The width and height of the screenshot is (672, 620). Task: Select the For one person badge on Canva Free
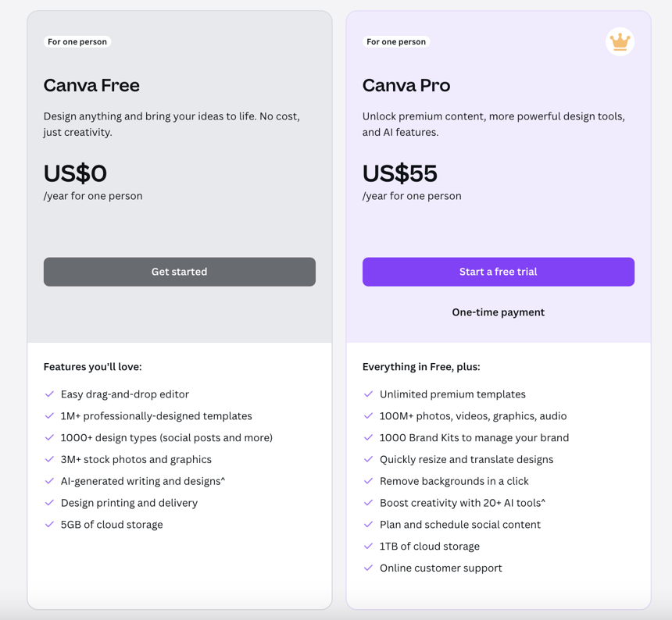click(x=77, y=41)
